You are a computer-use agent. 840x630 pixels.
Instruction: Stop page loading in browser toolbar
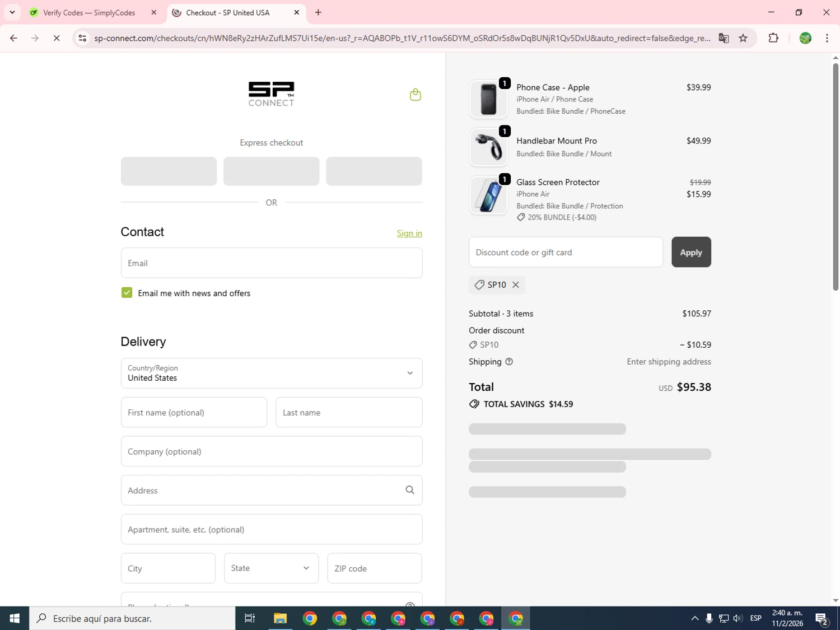(x=57, y=38)
